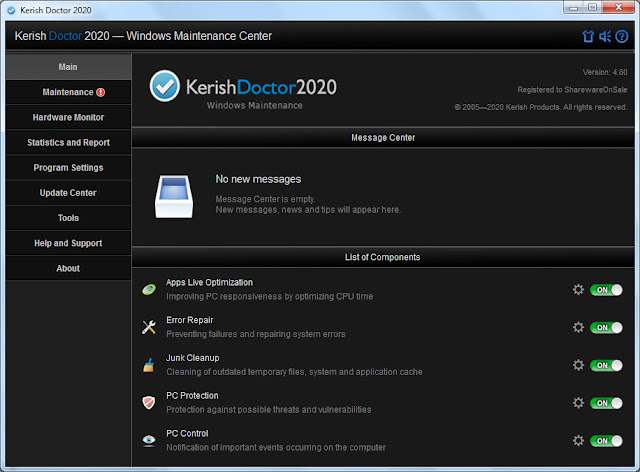Click 'Registered to SharewareOnSale' text
The width and height of the screenshot is (640, 472).
(572, 90)
